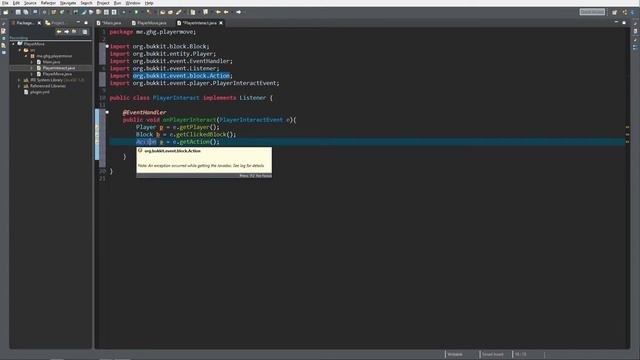Click the Package Explorer up-folder icon

pos(74,31)
